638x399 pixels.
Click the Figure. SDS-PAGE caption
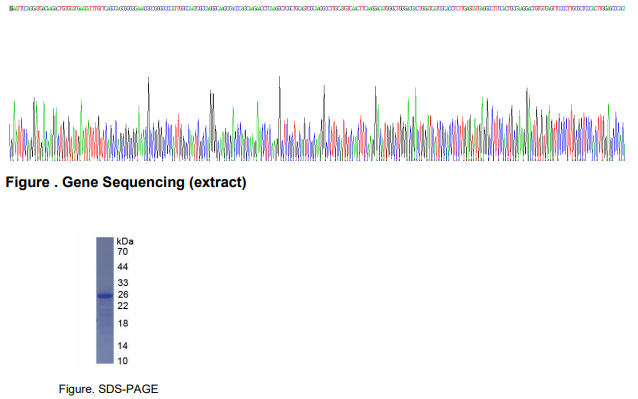108,389
